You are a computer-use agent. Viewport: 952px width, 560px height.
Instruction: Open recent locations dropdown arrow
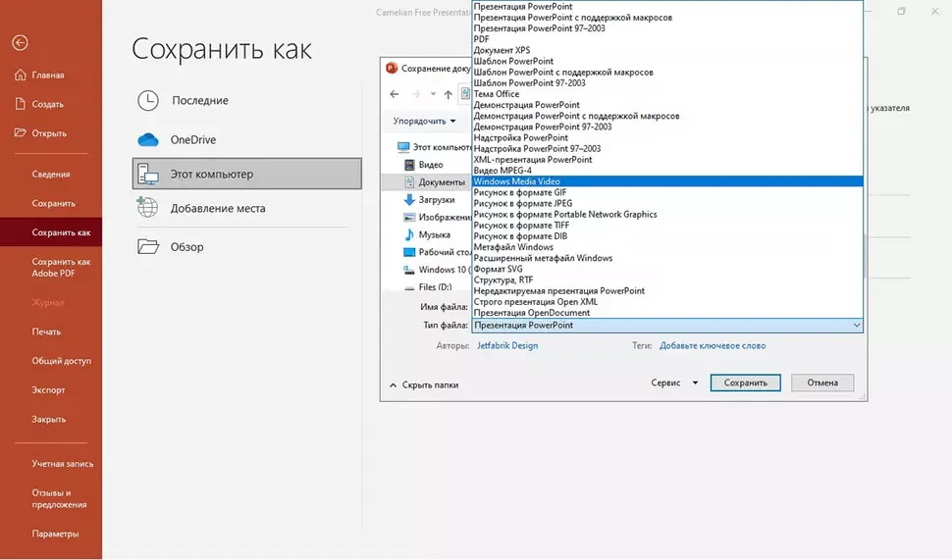433,94
